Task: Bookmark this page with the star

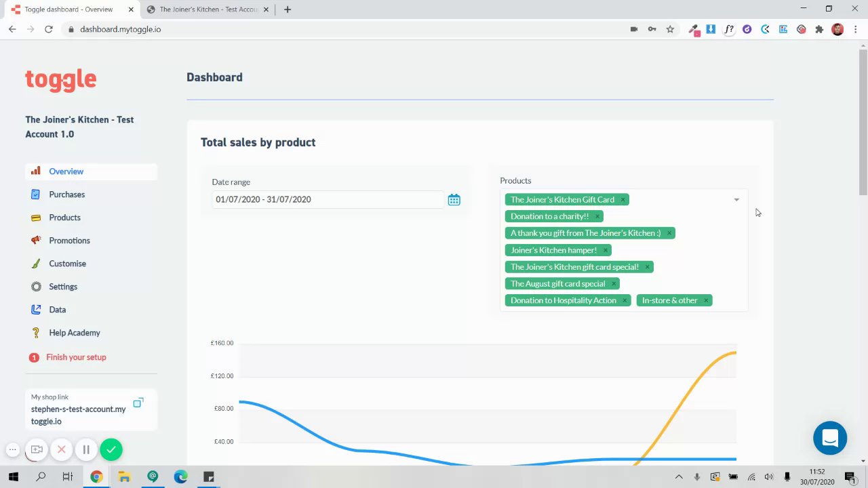Action: point(670,29)
